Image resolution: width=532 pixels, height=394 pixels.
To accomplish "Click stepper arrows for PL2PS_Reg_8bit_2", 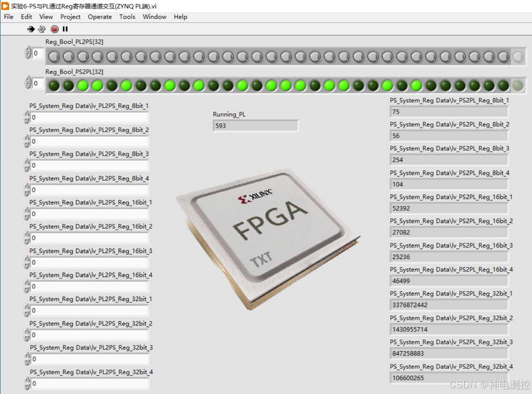I will (x=27, y=141).
